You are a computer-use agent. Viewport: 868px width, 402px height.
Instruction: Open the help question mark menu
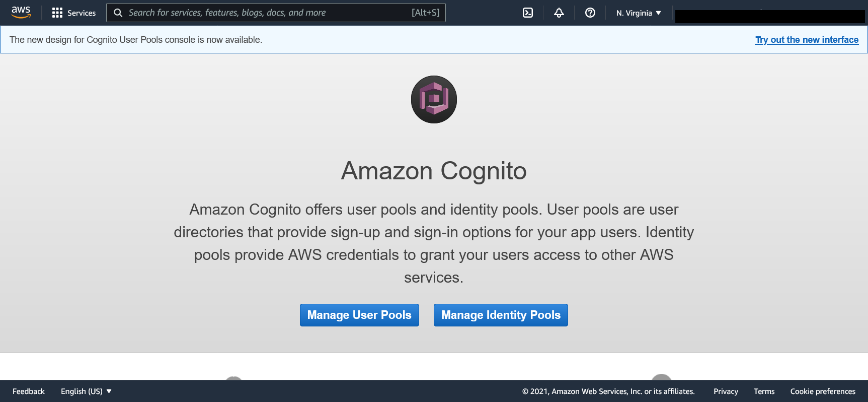pyautogui.click(x=590, y=13)
